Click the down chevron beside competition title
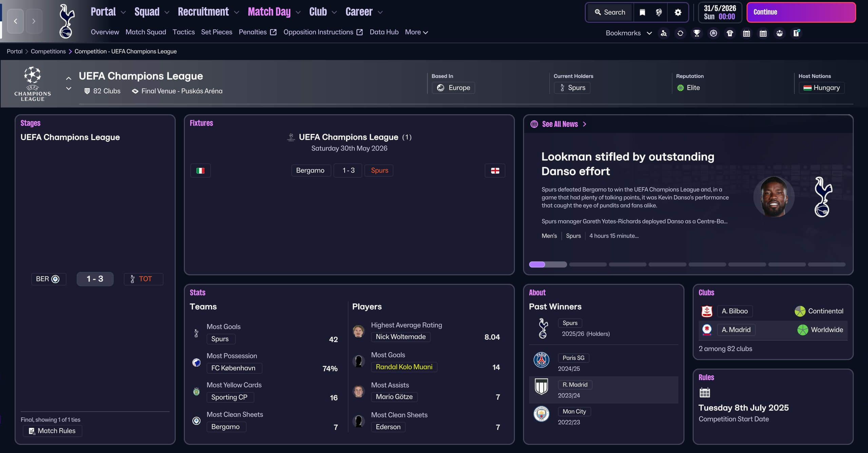868x453 pixels. (x=69, y=88)
